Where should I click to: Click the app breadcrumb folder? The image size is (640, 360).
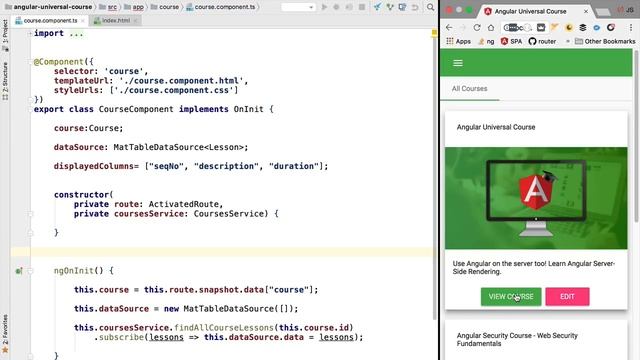pos(134,7)
